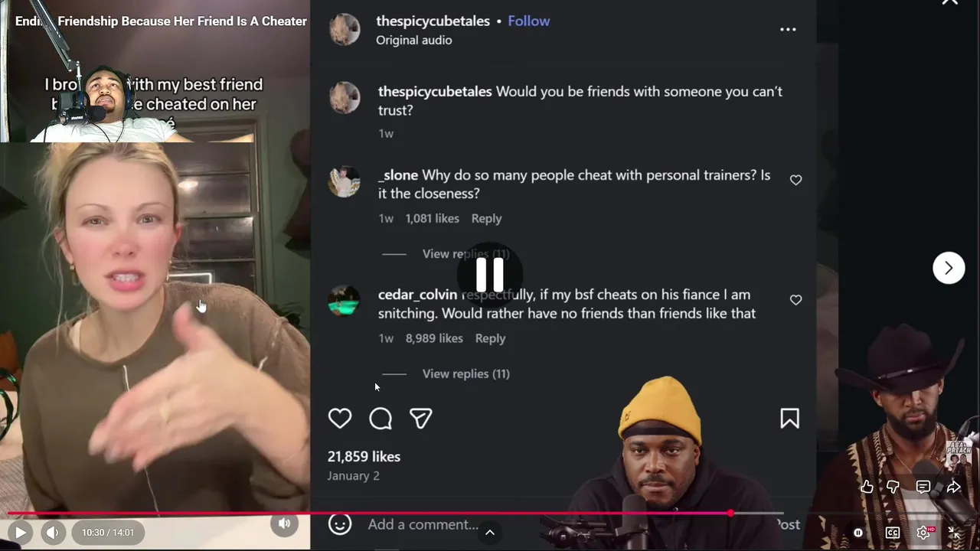Toggle the autoplay pause switch
Viewport: 980px width, 551px height.
click(858, 533)
